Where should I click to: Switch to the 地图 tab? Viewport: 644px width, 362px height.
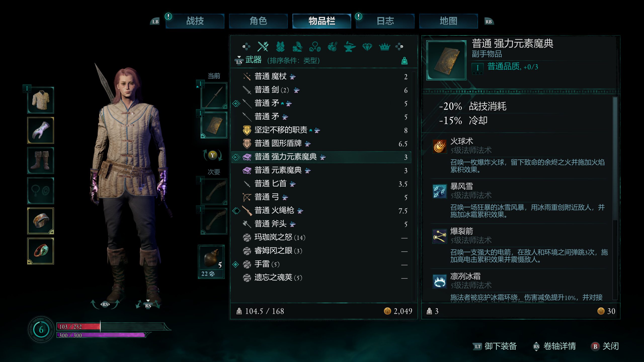point(448,21)
